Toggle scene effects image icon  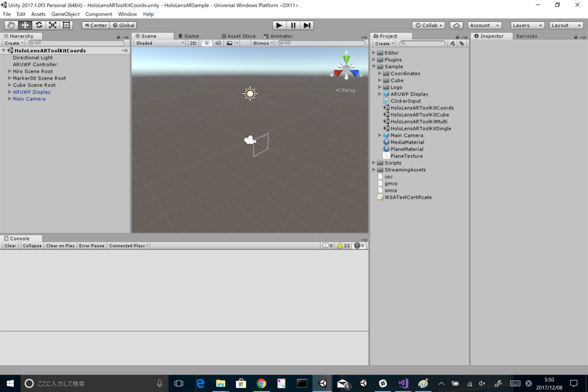[x=229, y=43]
